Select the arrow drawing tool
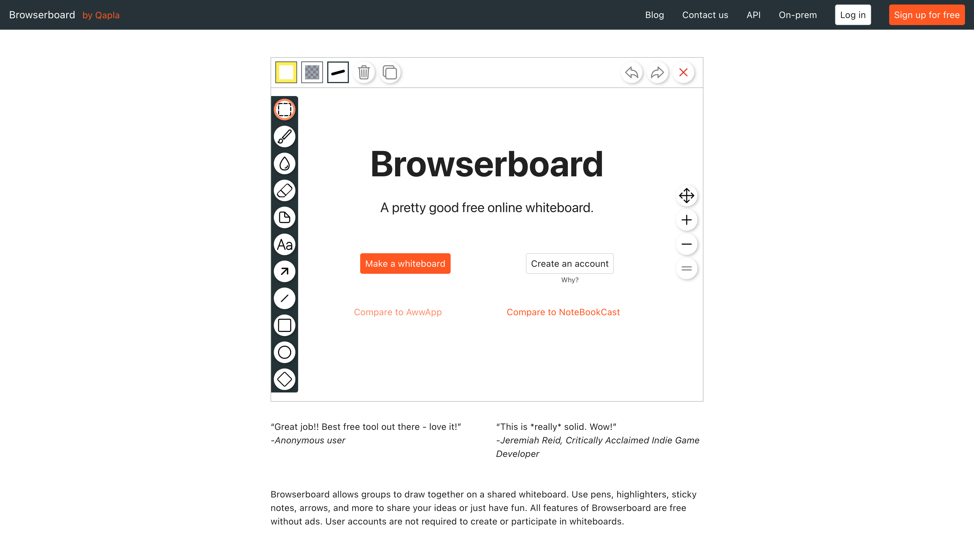 click(284, 272)
